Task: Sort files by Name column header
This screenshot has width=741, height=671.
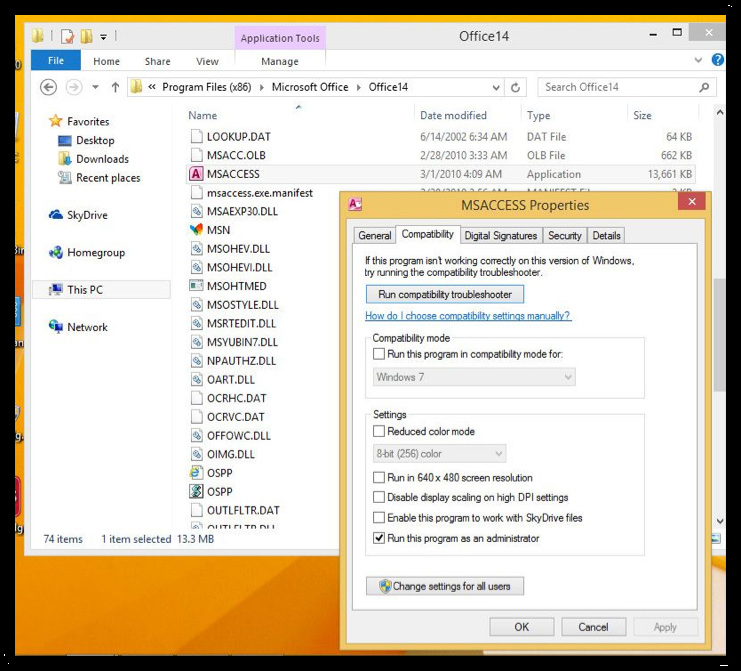Action: pos(203,115)
